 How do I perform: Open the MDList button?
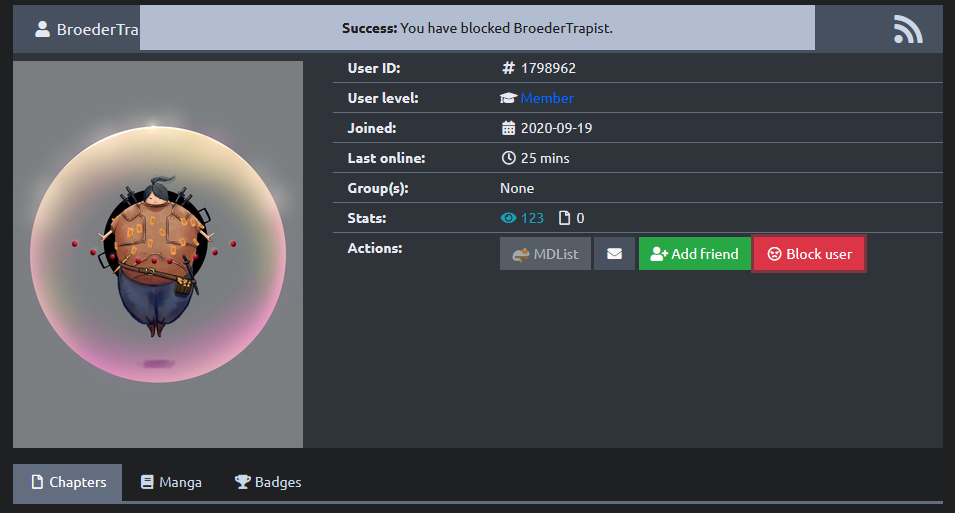[545, 254]
